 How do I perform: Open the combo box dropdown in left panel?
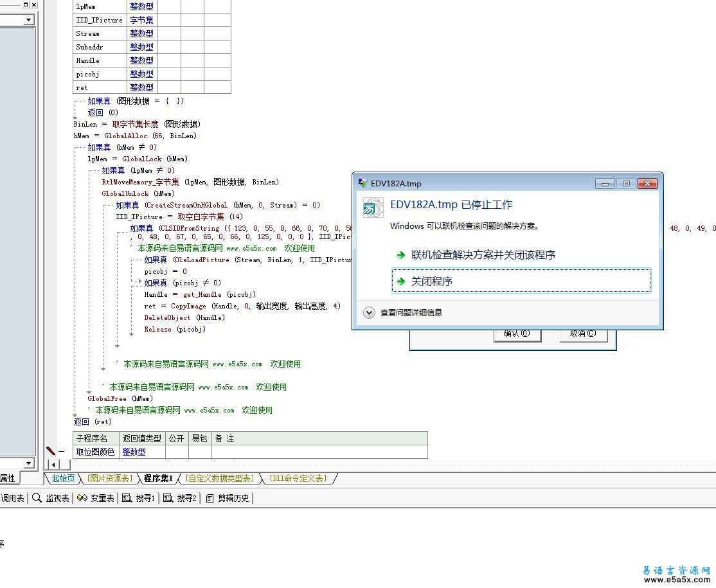[x=28, y=20]
